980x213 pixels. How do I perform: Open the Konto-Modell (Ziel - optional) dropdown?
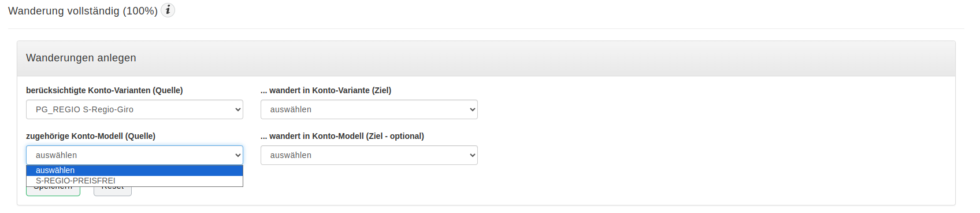click(x=369, y=155)
